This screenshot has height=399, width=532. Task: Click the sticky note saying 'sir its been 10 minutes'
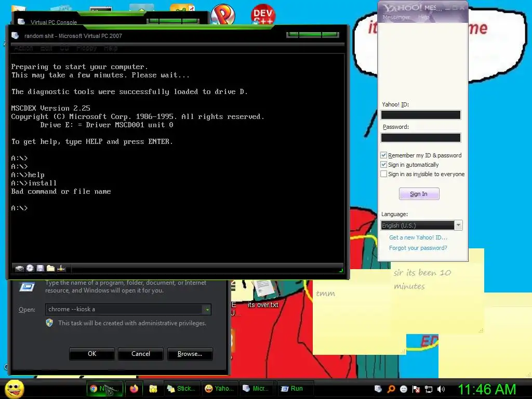pyautogui.click(x=437, y=295)
